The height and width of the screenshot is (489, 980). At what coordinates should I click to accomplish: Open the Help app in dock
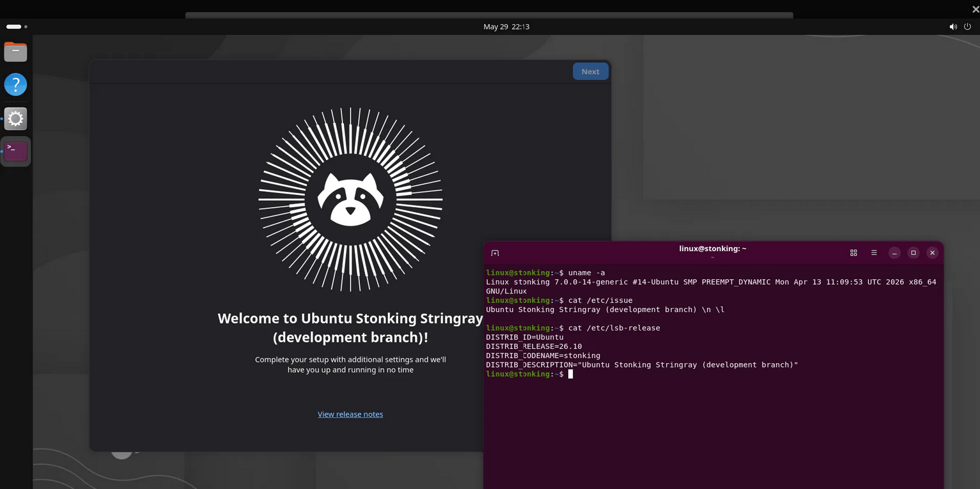[15, 84]
